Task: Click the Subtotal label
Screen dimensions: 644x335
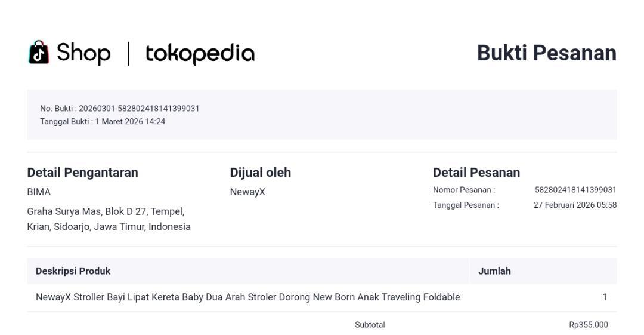Action: click(x=370, y=325)
